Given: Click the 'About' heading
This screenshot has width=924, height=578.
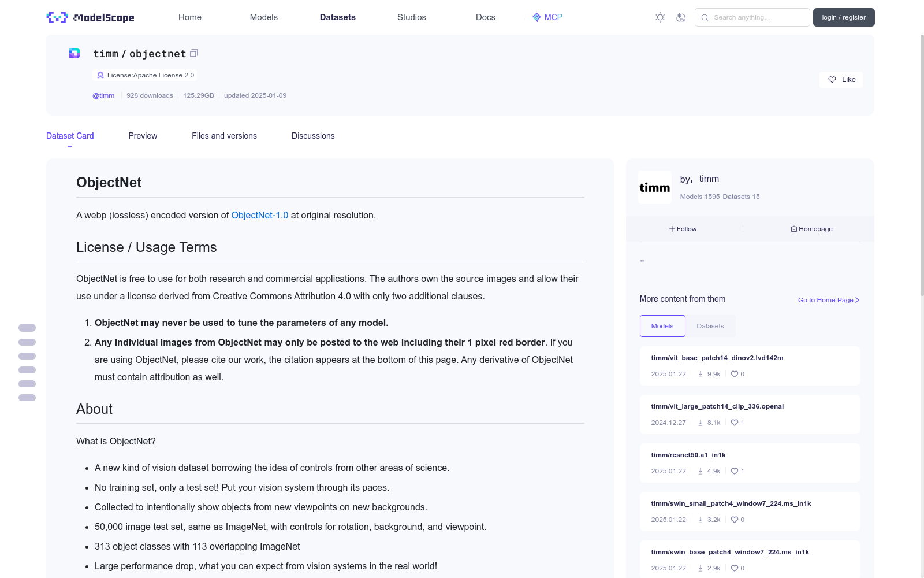Looking at the screenshot, I should click(95, 409).
